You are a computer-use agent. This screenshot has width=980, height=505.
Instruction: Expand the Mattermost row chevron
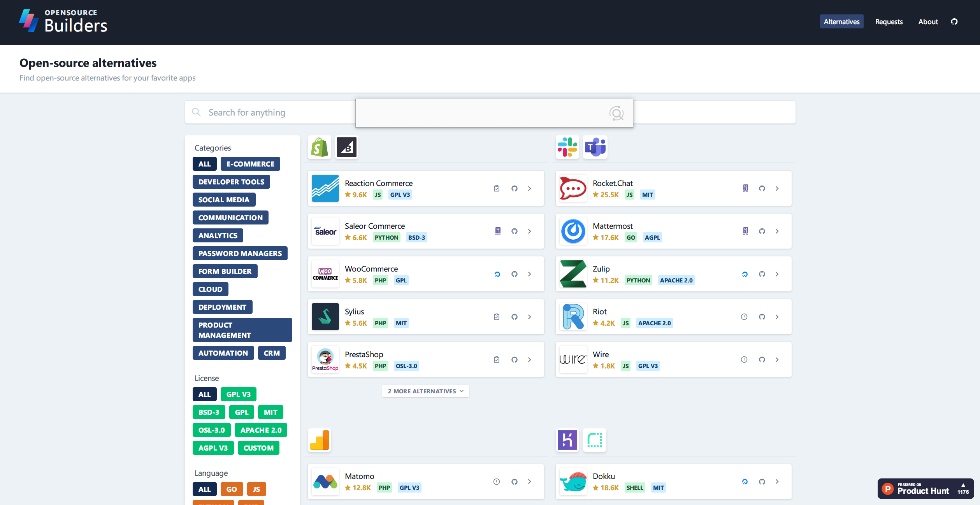777,231
